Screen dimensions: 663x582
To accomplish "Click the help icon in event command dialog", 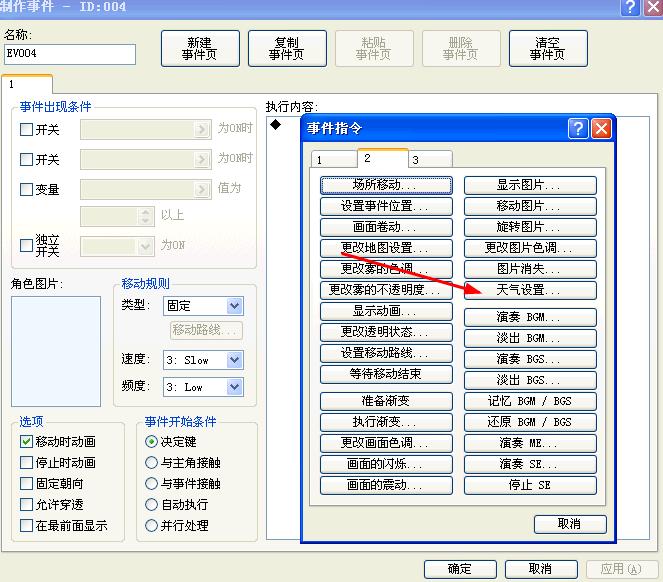I will click(578, 128).
